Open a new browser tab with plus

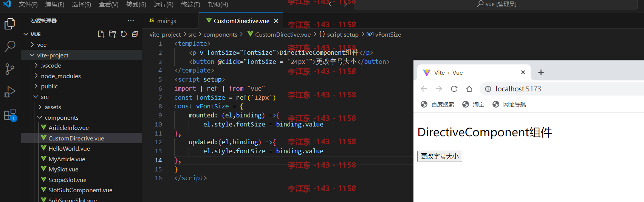[541, 72]
